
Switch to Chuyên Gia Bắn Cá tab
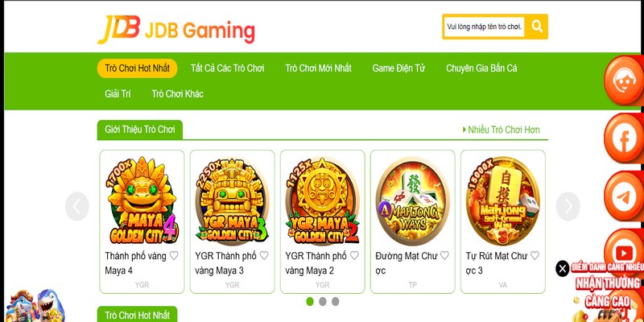click(481, 68)
